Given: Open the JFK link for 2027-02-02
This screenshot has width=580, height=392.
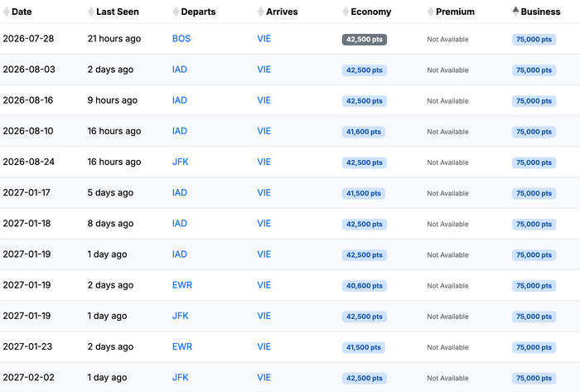Looking at the screenshot, I should (x=180, y=377).
